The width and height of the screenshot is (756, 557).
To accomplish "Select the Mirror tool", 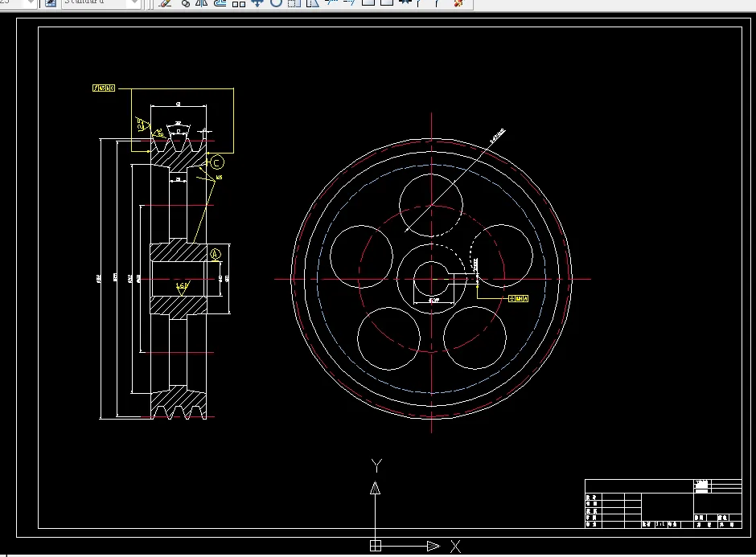I will click(x=202, y=3).
